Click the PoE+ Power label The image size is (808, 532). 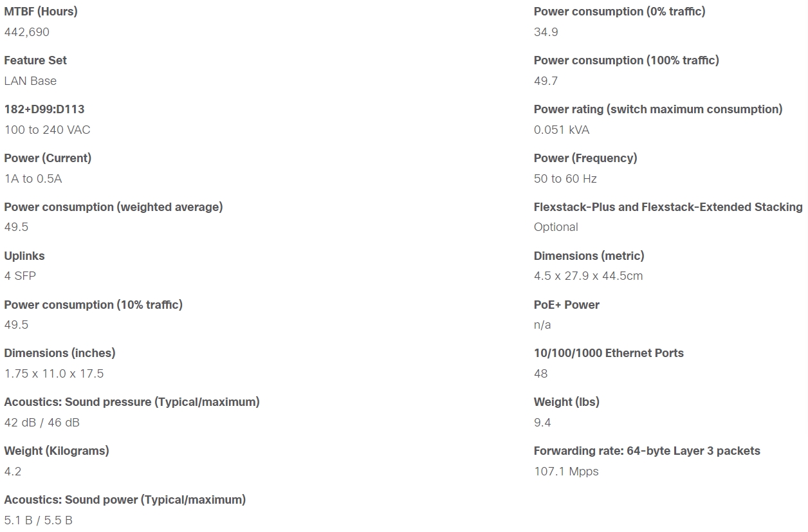pos(567,305)
